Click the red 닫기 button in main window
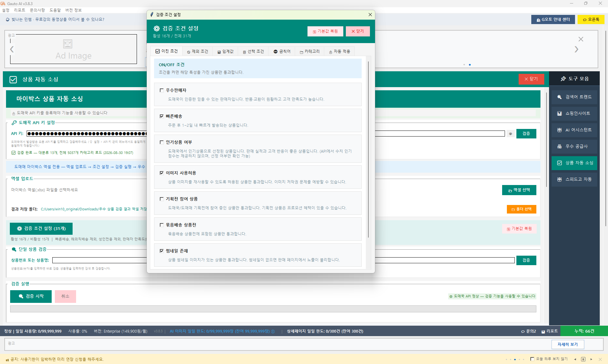This screenshot has width=608, height=364. coord(531,79)
